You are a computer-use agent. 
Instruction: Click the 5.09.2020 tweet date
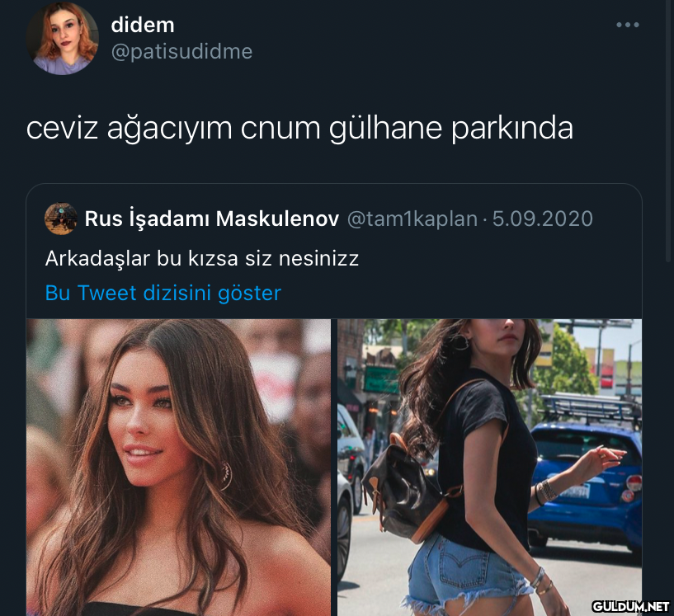coord(543,219)
